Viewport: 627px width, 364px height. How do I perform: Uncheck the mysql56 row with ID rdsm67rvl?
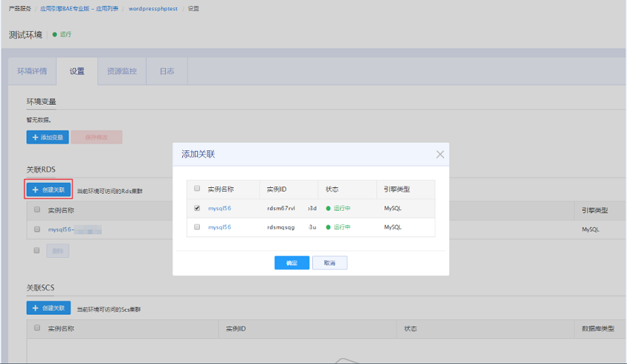coord(197,208)
